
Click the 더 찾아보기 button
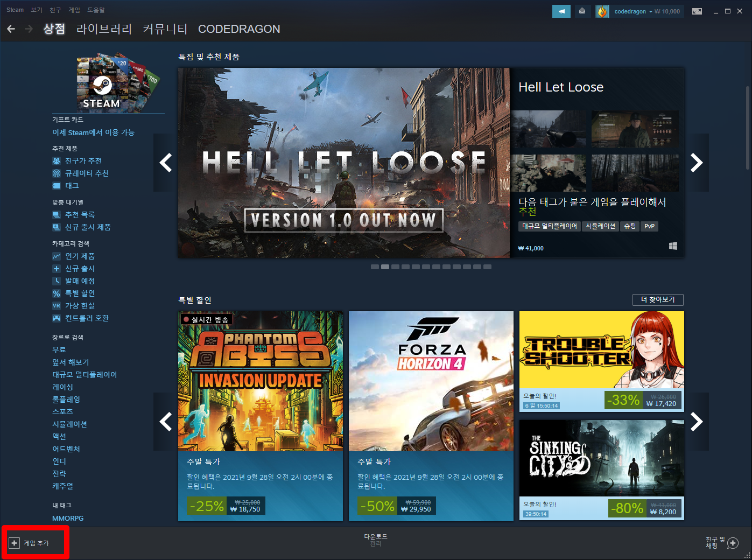tap(658, 299)
